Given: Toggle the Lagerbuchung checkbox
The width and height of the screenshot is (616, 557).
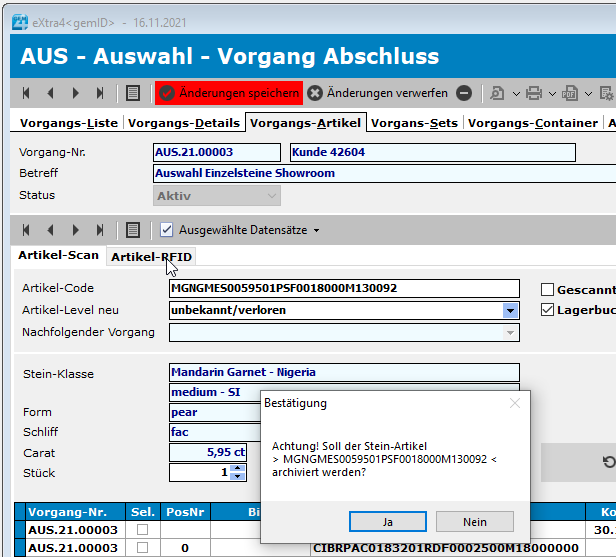Looking at the screenshot, I should 547,310.
